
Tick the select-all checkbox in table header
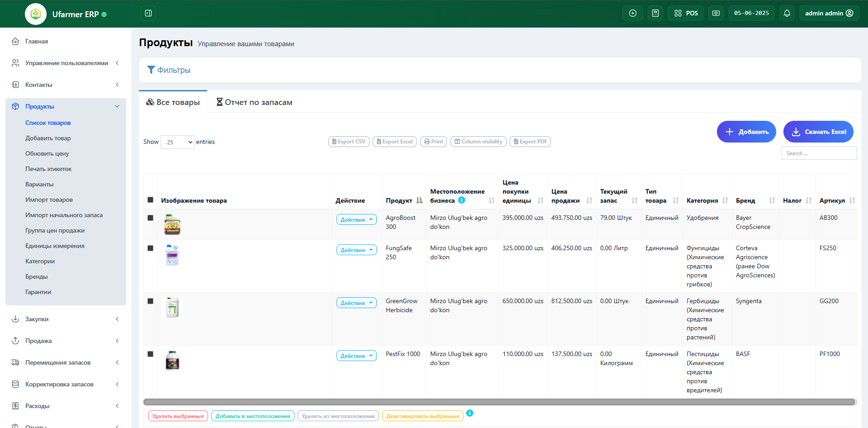[151, 200]
